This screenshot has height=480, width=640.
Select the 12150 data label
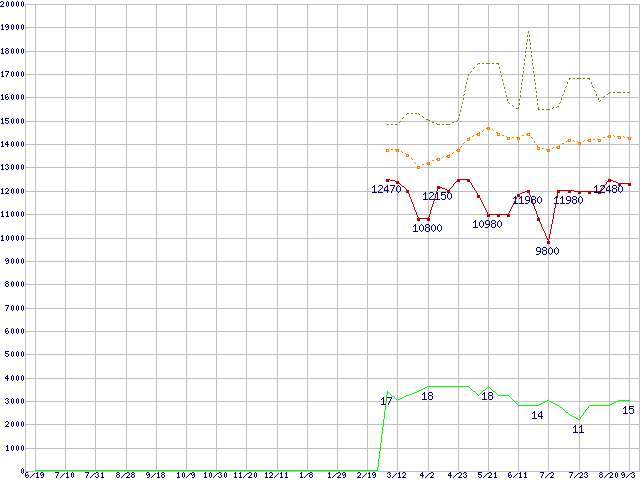(437, 196)
